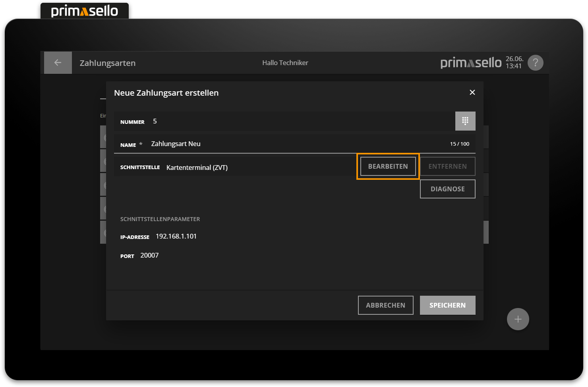Click the back arrow in the header
This screenshot has height=387, width=588.
pos(58,63)
